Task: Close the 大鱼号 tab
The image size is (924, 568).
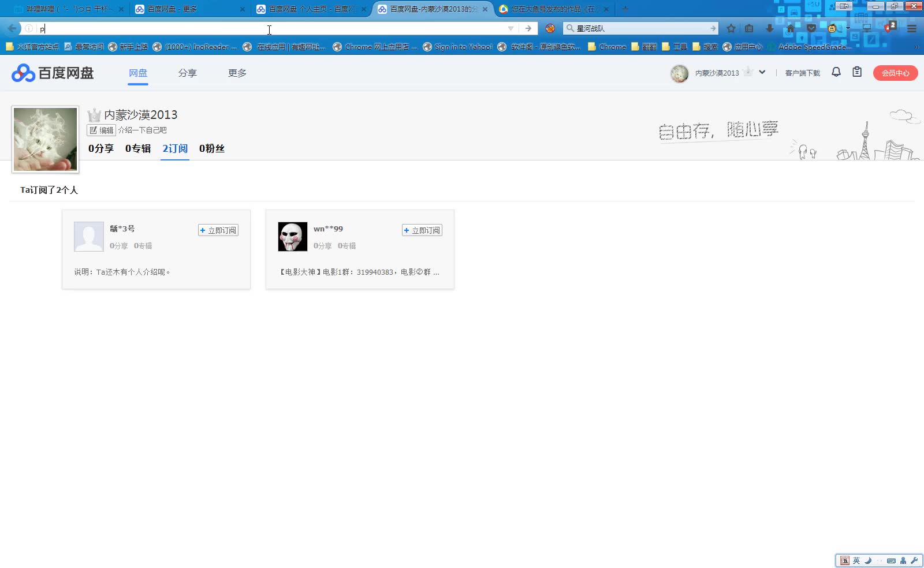Action: (x=606, y=9)
